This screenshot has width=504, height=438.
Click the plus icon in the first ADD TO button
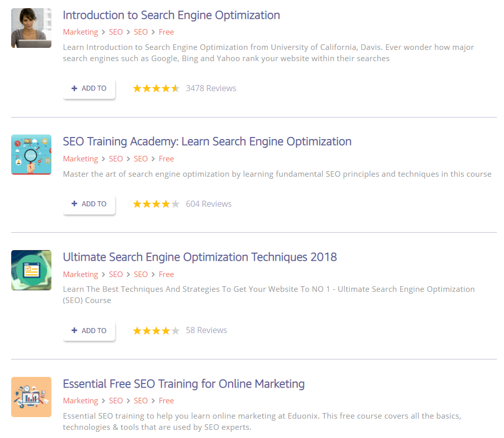point(74,88)
